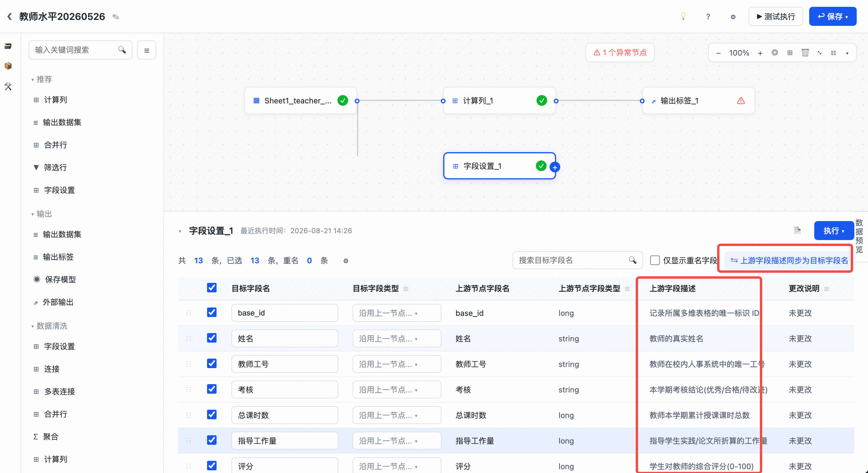
Task: Enable 仅显示重名字段 checkbox
Action: tap(655, 260)
